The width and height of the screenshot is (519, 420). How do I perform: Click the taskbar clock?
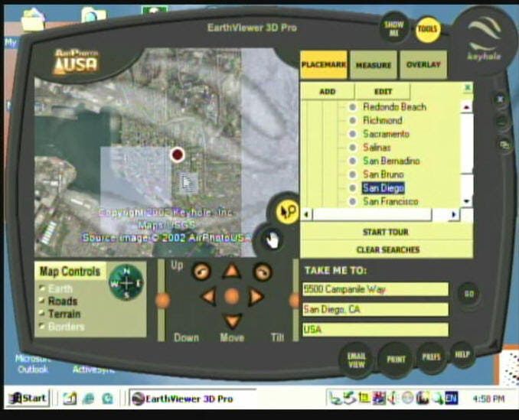[488, 399]
